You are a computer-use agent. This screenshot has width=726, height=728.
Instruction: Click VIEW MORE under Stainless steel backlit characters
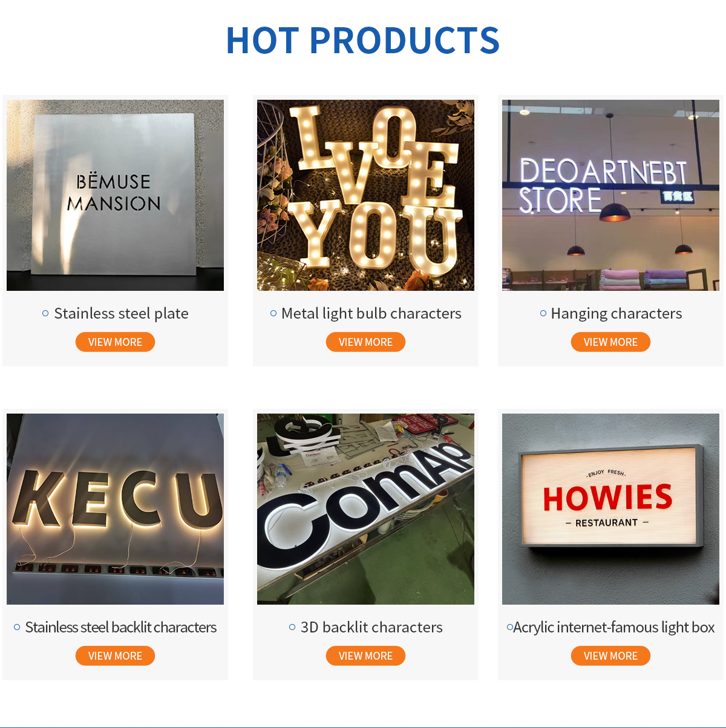click(x=115, y=656)
